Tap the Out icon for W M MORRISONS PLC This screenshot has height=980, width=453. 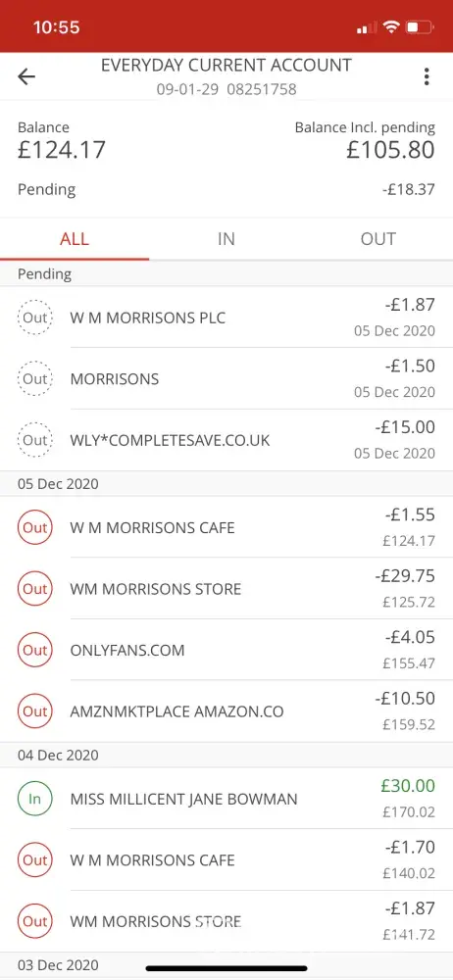pyautogui.click(x=35, y=318)
